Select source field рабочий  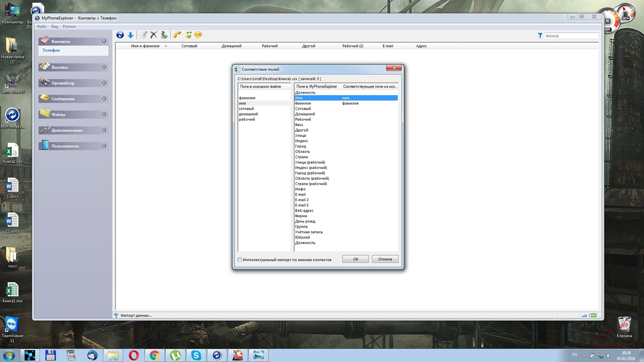click(264, 119)
